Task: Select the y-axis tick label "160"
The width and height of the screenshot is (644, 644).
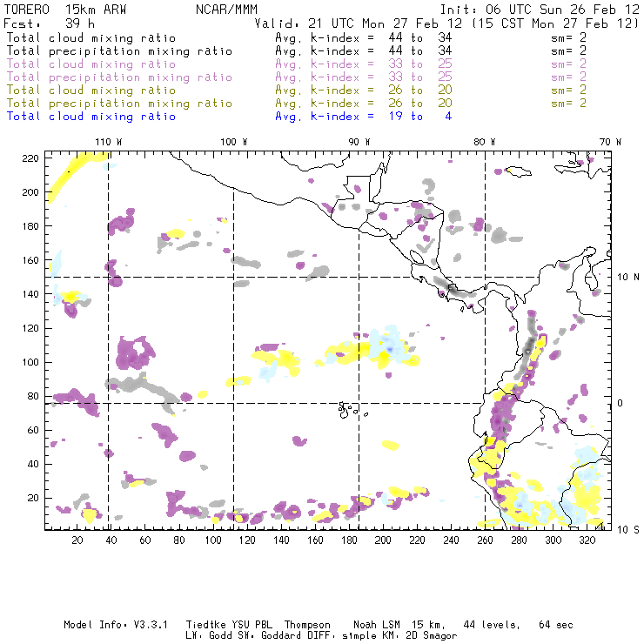Action: 30,260
